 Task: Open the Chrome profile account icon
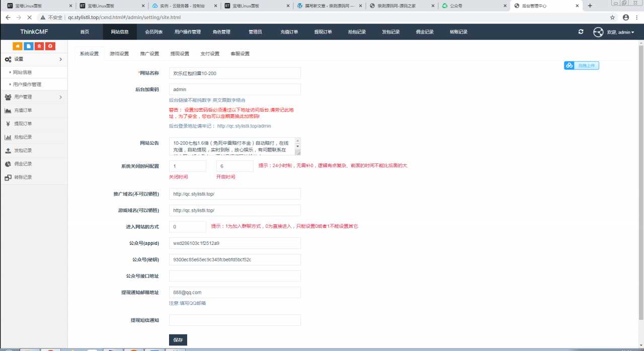[x=625, y=17]
